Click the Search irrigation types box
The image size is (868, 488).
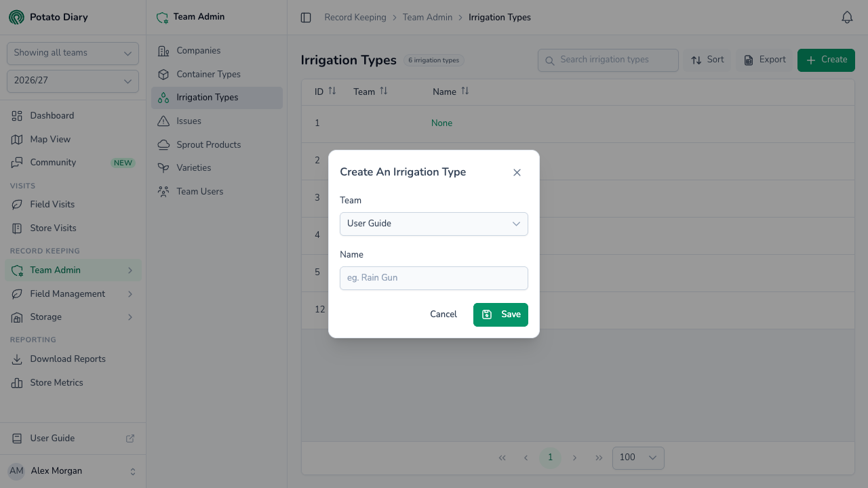pos(608,60)
